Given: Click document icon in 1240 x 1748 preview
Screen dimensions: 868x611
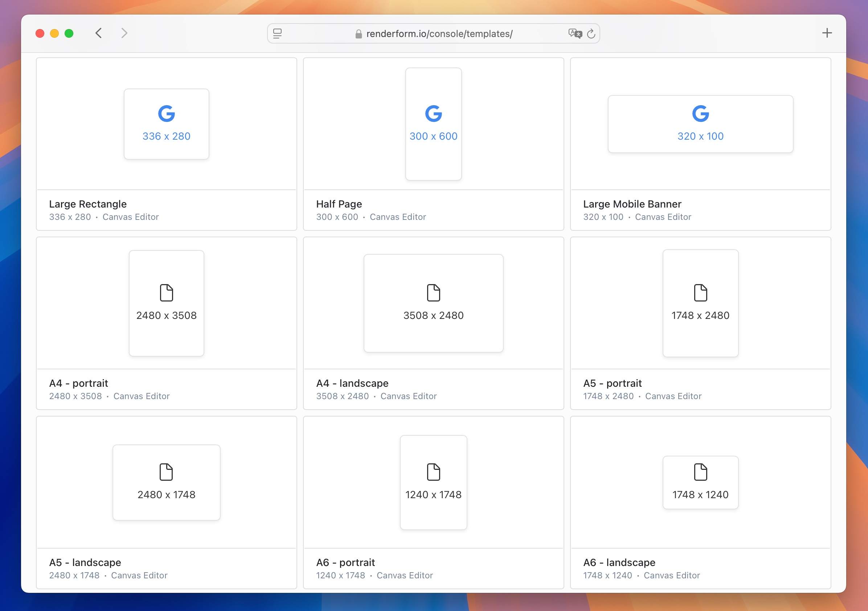Looking at the screenshot, I should [x=433, y=472].
